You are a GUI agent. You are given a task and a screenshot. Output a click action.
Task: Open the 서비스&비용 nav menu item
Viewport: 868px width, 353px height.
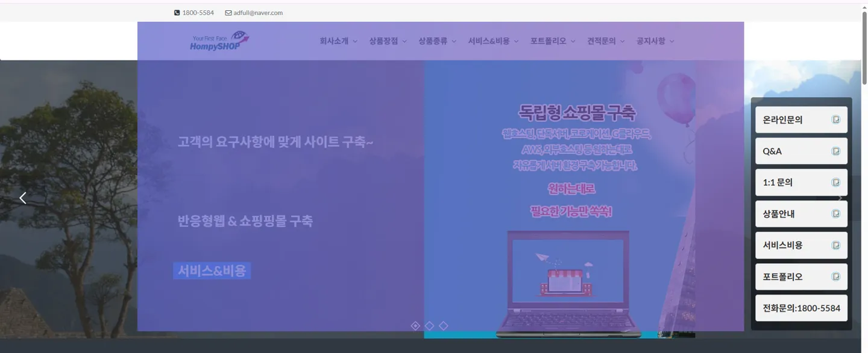point(489,41)
